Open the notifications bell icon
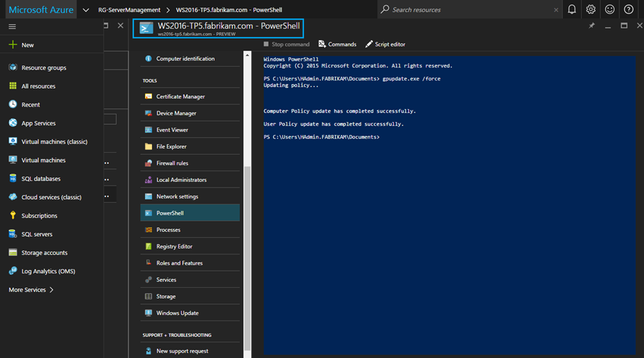This screenshot has width=644, height=358. 571,10
